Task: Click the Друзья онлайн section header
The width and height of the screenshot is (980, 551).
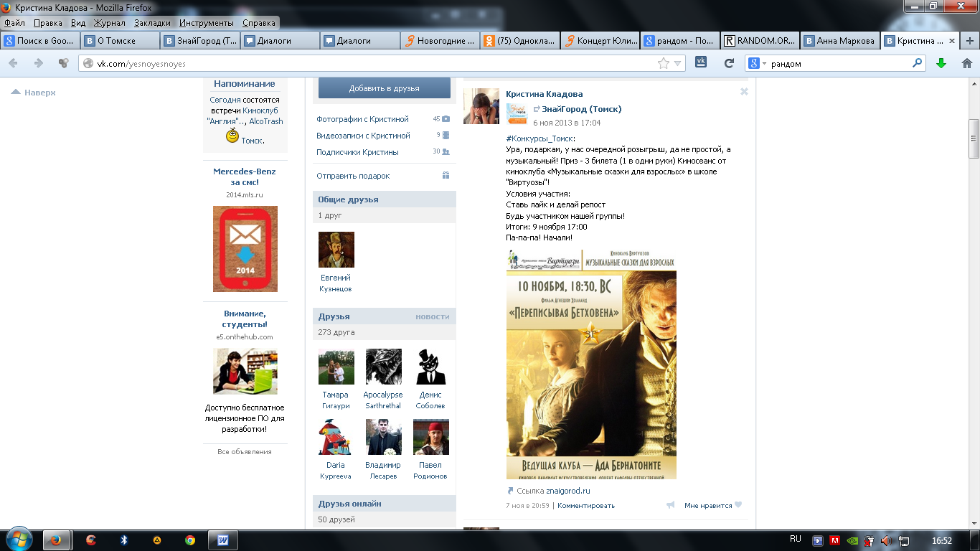Action: point(385,504)
